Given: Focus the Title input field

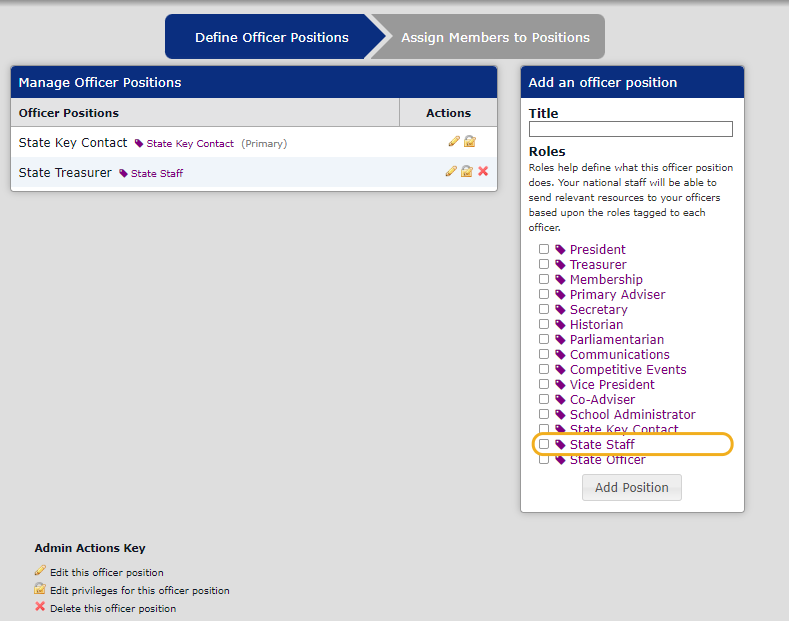Looking at the screenshot, I should [630, 129].
